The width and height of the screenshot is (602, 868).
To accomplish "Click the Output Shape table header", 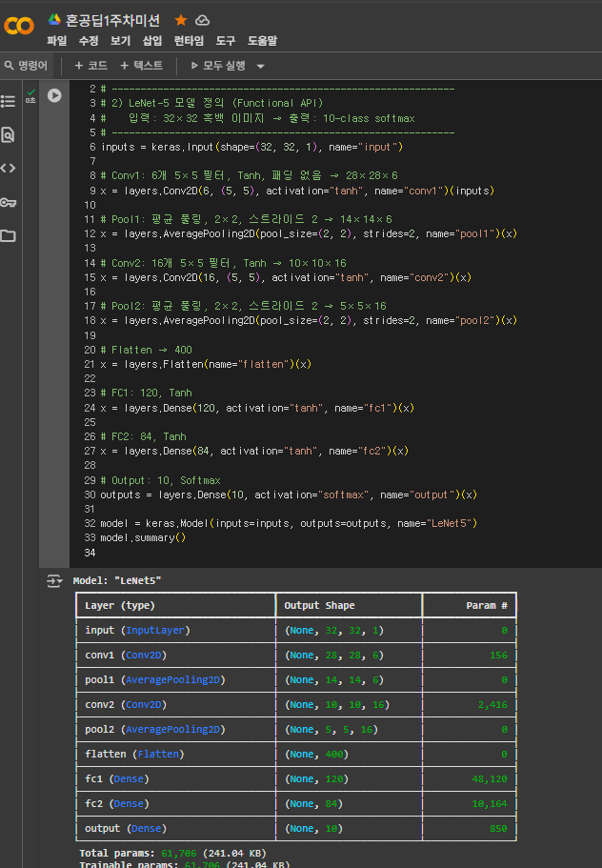I will [x=319, y=606].
